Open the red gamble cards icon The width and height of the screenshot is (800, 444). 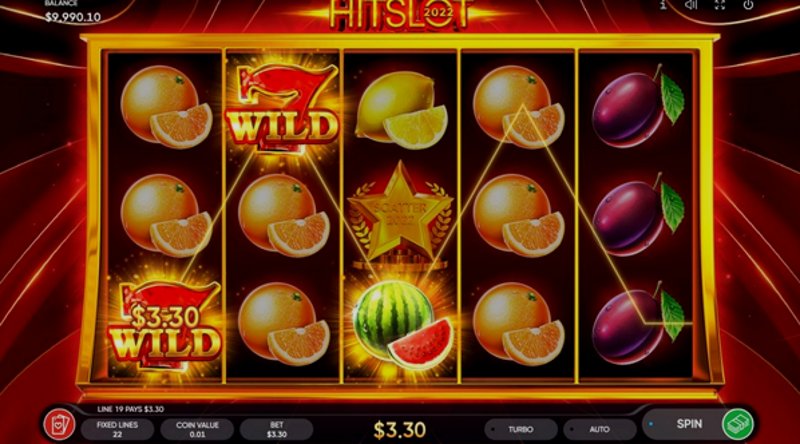pyautogui.click(x=59, y=425)
